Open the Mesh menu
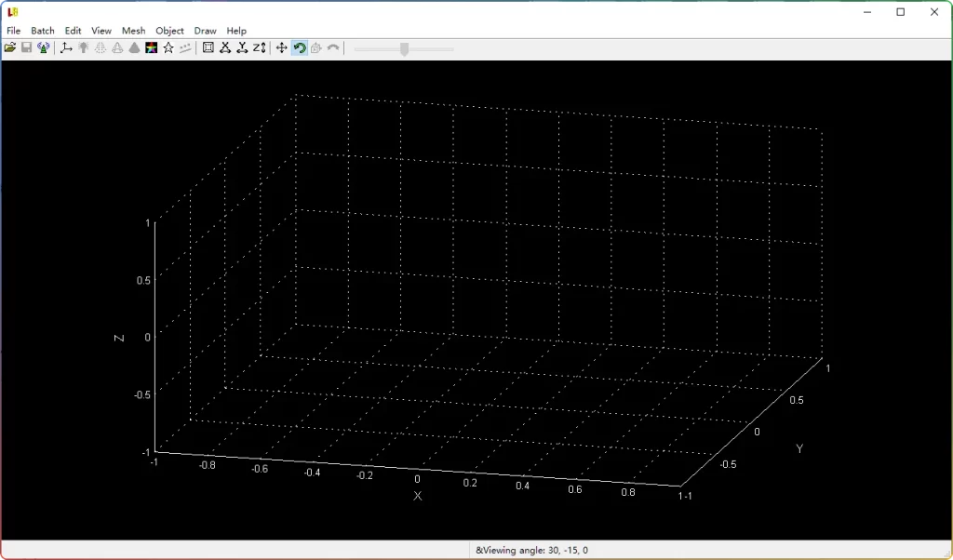Screen dimensions: 953x560 pyautogui.click(x=133, y=30)
